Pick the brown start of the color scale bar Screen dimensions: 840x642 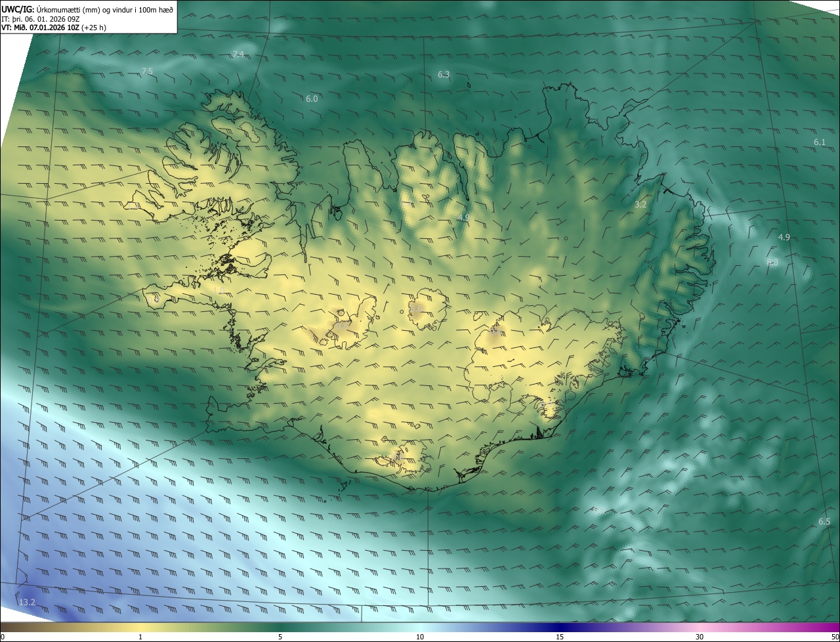click(x=13, y=627)
